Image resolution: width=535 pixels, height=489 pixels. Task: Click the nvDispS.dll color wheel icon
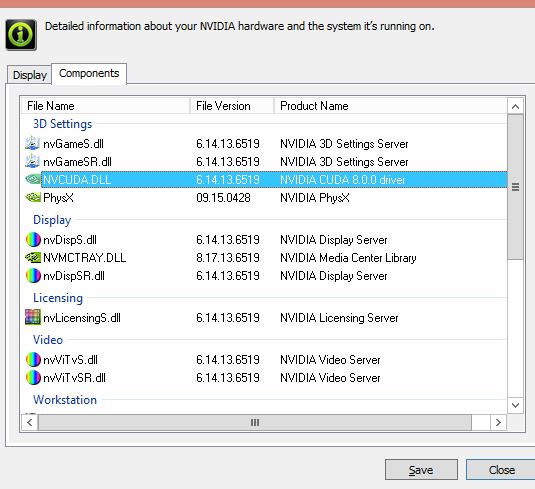click(x=33, y=240)
